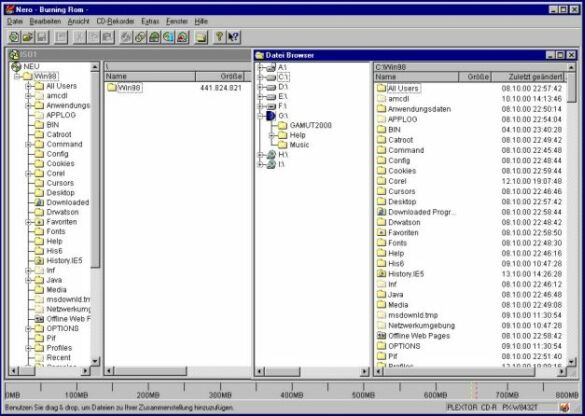The width and height of the screenshot is (585, 416).
Task: Open the Datei menu
Action: click(x=15, y=22)
